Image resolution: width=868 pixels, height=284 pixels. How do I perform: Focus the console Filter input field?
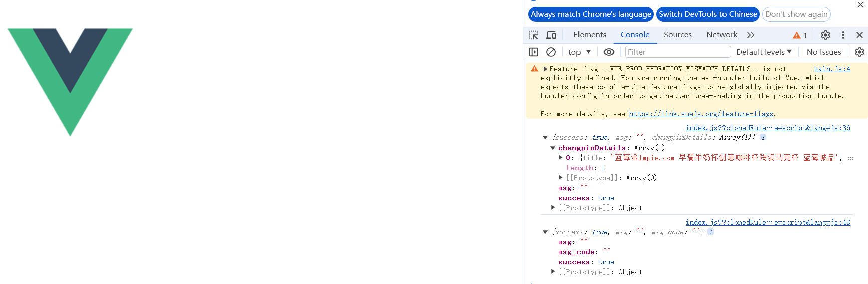coord(678,52)
